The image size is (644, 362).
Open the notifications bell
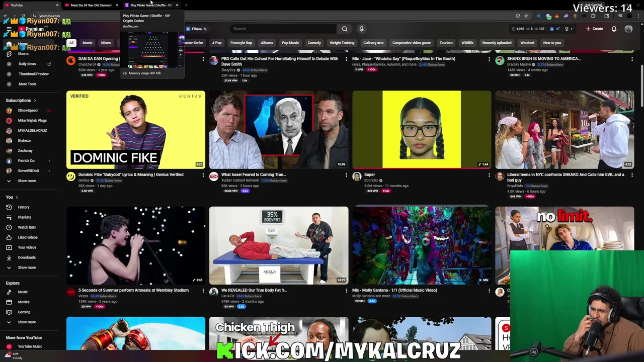(614, 29)
